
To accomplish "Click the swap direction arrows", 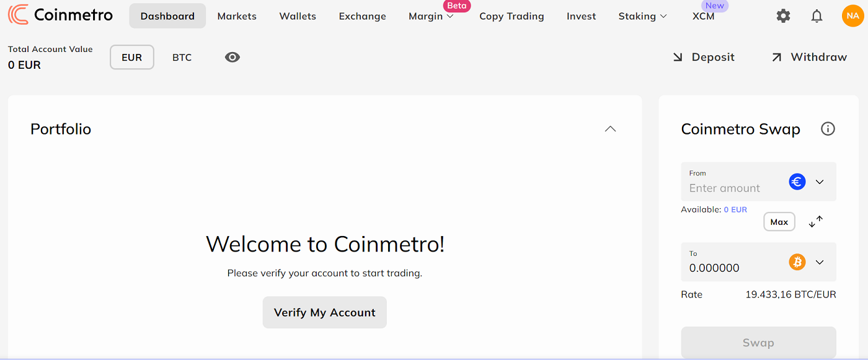I will (x=816, y=221).
